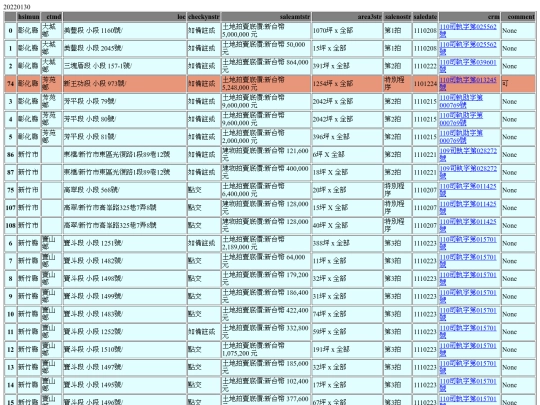This screenshot has width=540, height=405.
Task: Click the 'hsimun' column header
Action: click(29, 17)
